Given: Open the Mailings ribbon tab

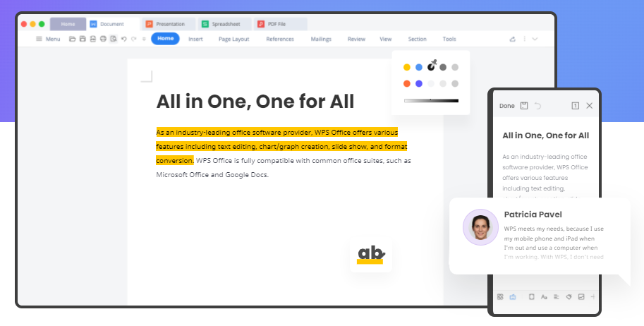Looking at the screenshot, I should point(321,39).
